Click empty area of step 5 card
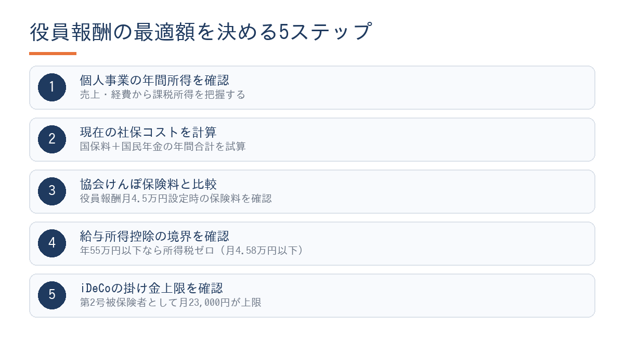 click(x=416, y=295)
